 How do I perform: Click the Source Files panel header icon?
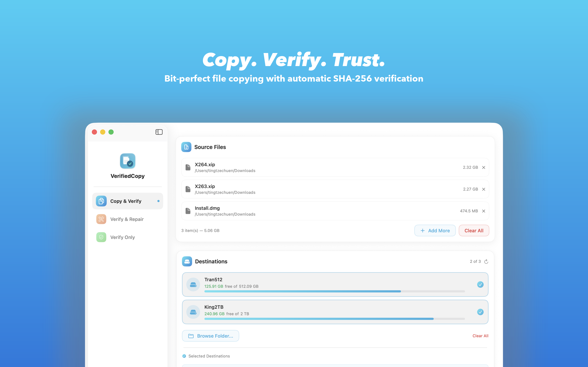(x=186, y=147)
